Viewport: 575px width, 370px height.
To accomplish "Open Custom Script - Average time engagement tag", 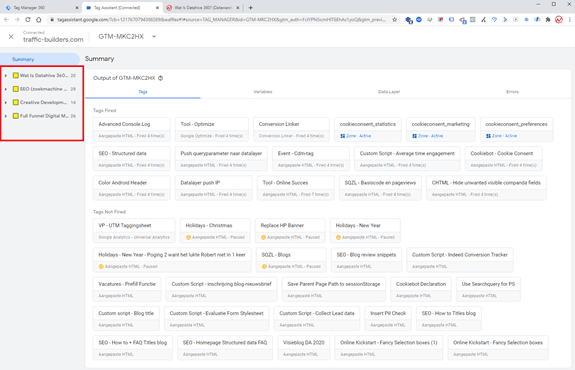I will pyautogui.click(x=407, y=159).
